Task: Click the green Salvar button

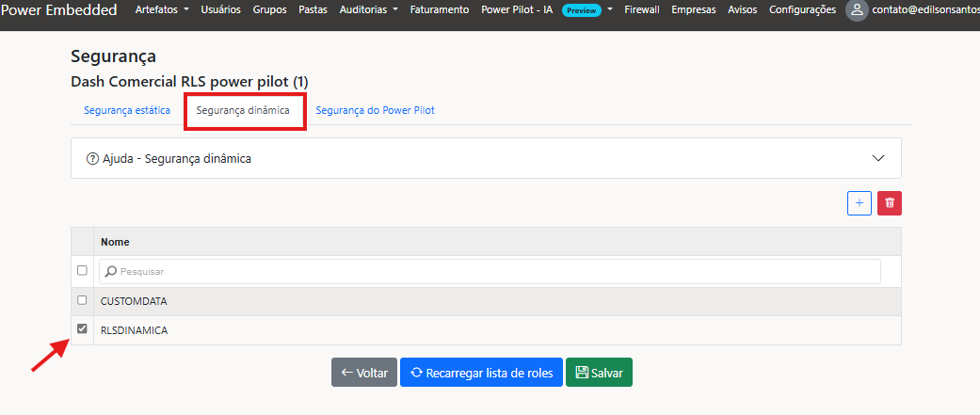Action: [599, 373]
